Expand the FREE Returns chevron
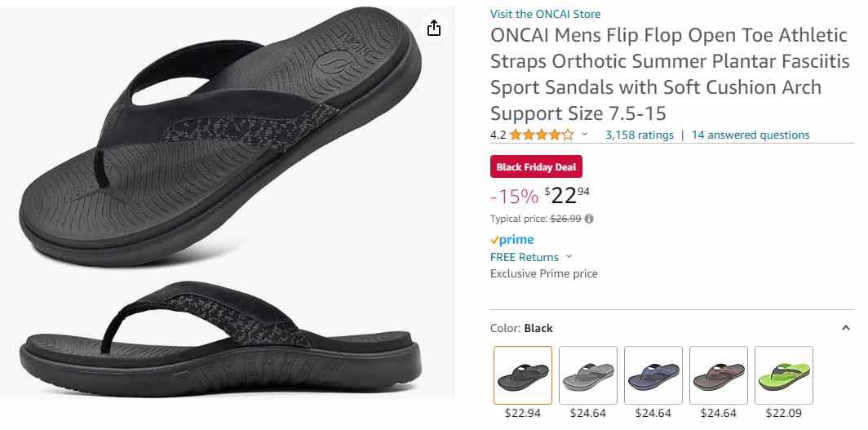 [569, 257]
